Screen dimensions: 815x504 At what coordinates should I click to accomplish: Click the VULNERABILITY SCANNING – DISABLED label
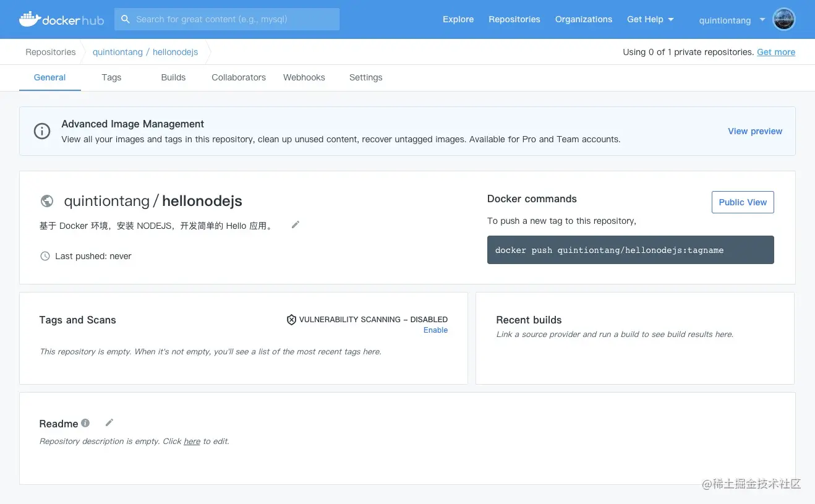pos(373,320)
